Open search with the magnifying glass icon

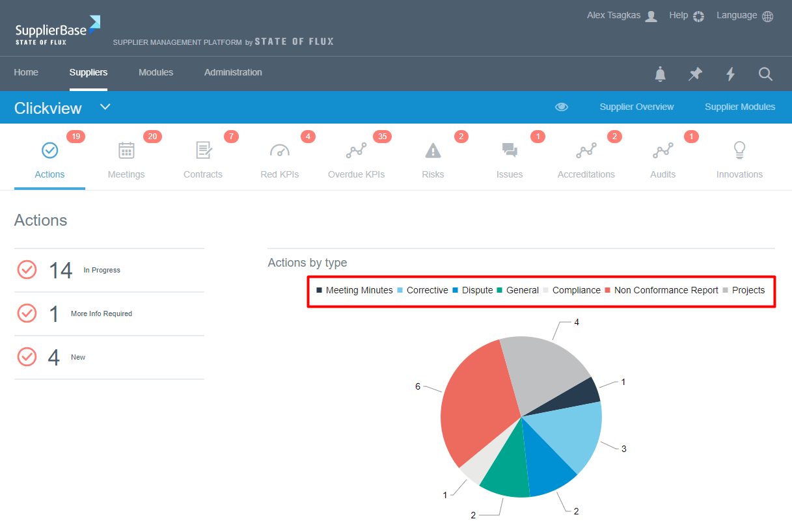click(x=765, y=74)
